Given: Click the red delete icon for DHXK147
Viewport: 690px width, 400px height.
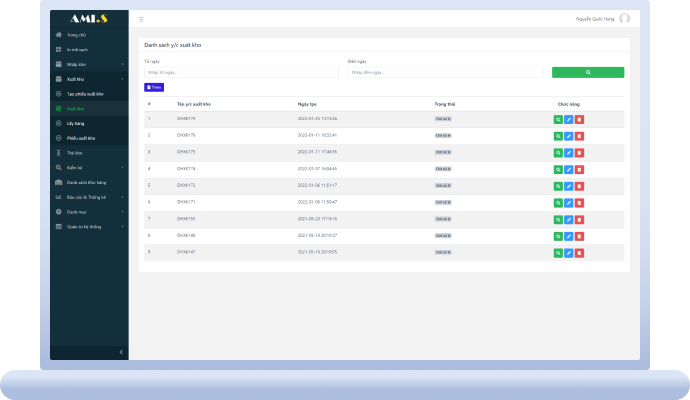Looking at the screenshot, I should [579, 254].
